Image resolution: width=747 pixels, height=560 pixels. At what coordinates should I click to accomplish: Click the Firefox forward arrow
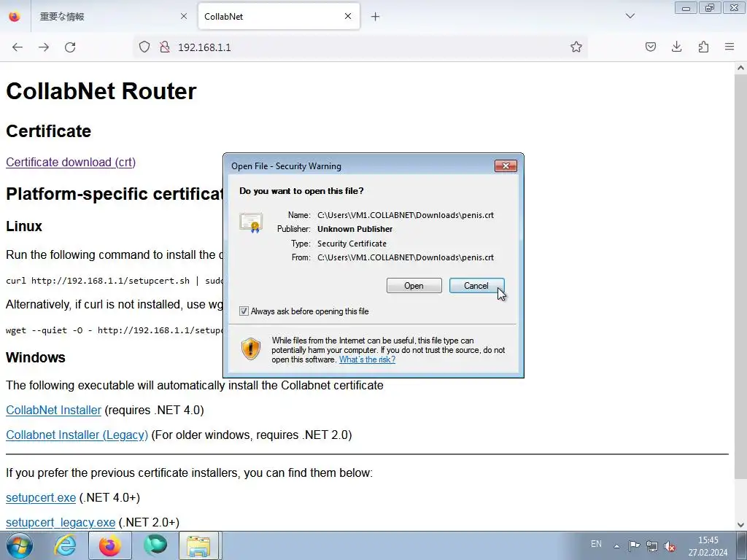coord(44,47)
